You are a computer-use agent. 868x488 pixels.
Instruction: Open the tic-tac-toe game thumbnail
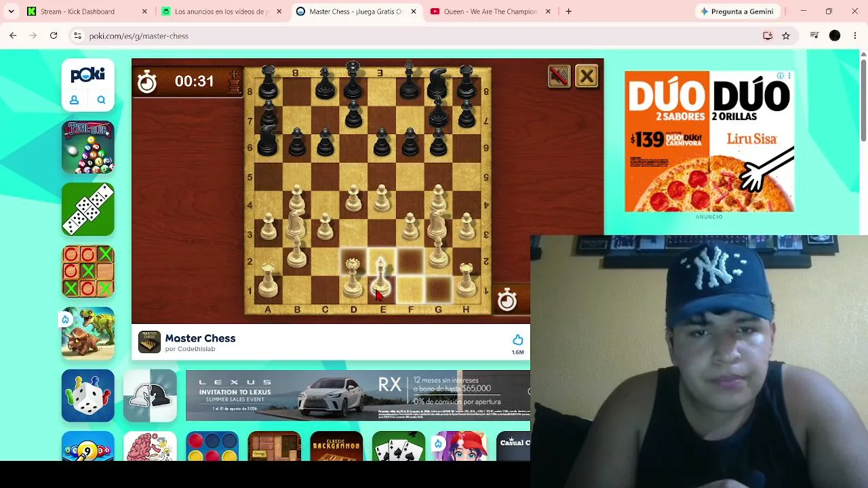88,272
